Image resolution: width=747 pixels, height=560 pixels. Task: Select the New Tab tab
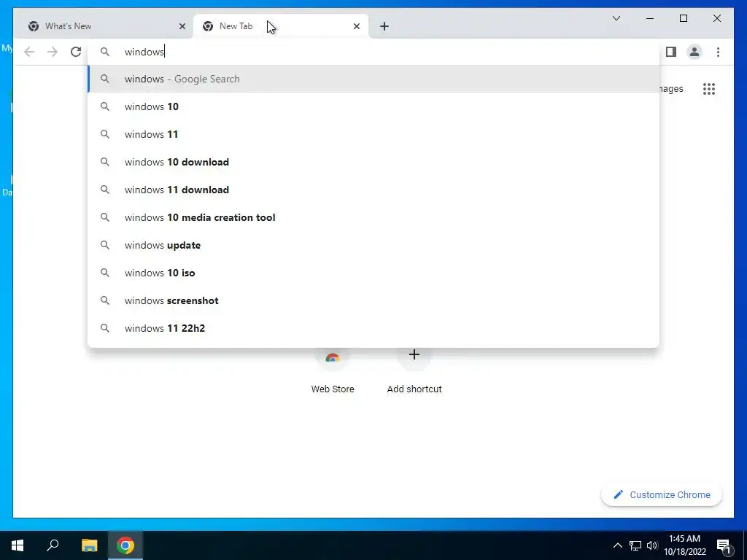point(280,26)
